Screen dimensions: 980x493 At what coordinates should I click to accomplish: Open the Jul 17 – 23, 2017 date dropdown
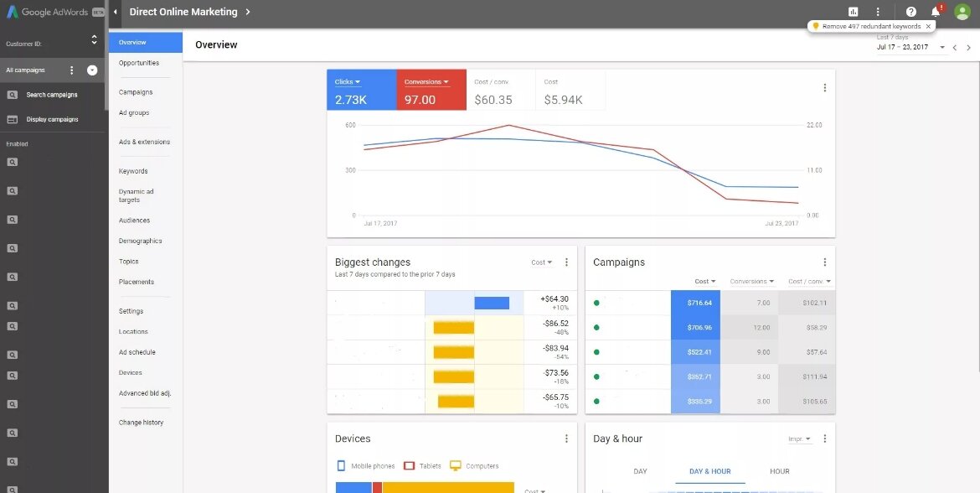coord(910,47)
